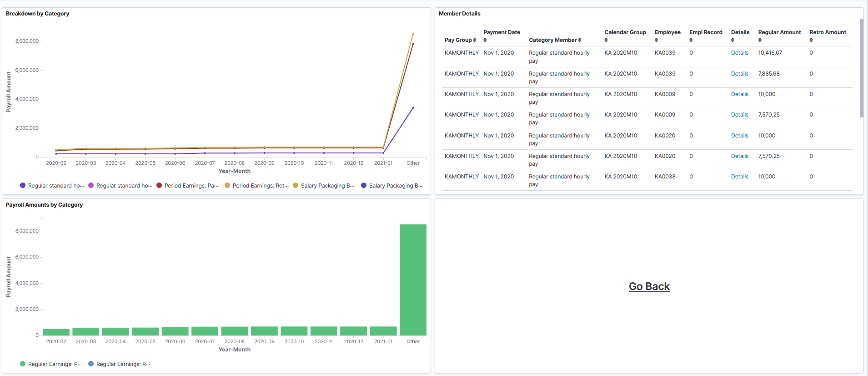Click the tall Other bar in bar chart
The image size is (868, 376).
tap(413, 280)
